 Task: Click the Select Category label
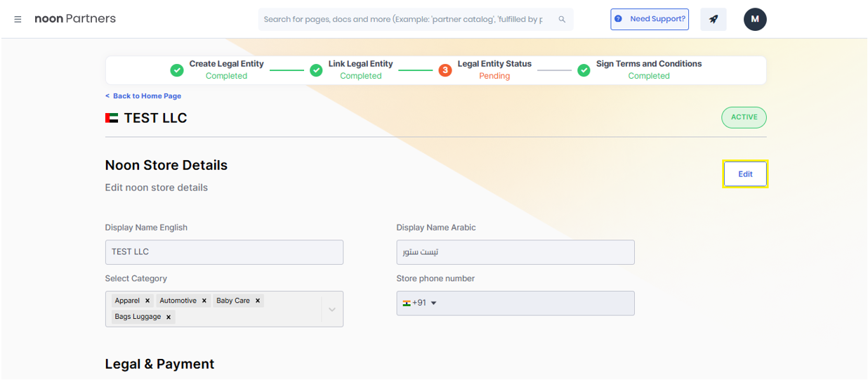pyautogui.click(x=136, y=279)
